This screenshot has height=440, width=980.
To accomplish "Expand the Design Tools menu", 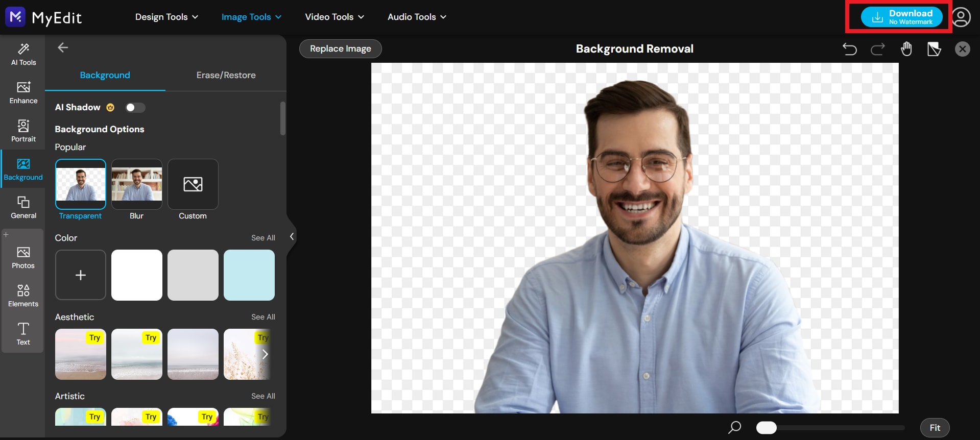I will (x=166, y=17).
